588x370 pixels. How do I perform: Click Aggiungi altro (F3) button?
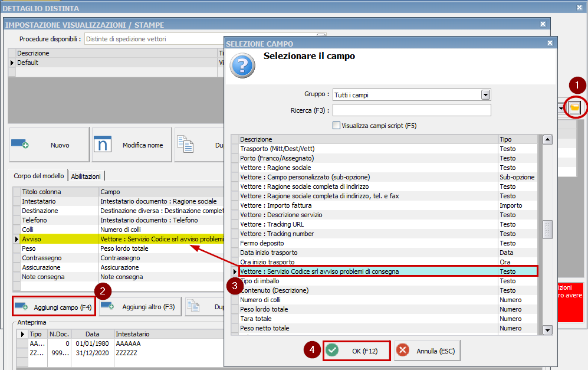coord(140,306)
